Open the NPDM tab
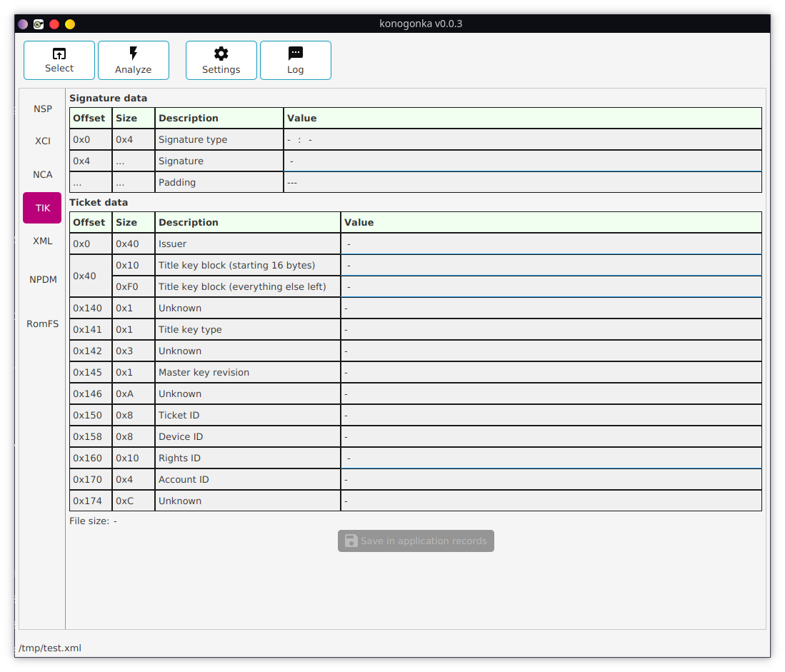785x672 pixels. click(43, 279)
